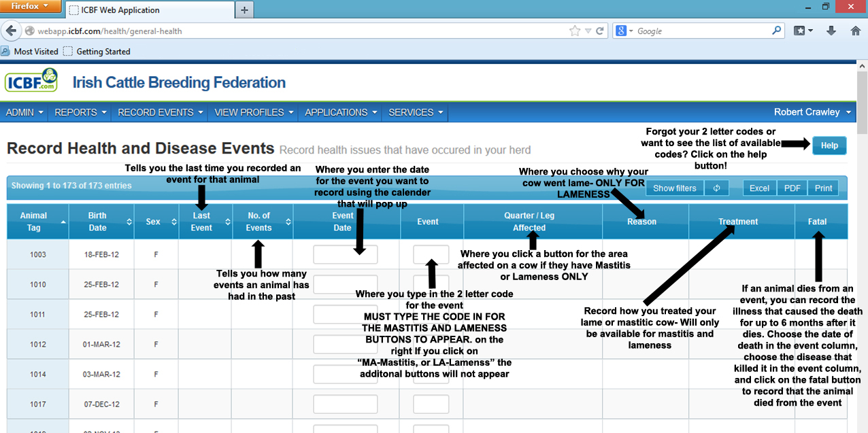
Task: Click the Event Date field for animal 1017
Action: pos(346,404)
